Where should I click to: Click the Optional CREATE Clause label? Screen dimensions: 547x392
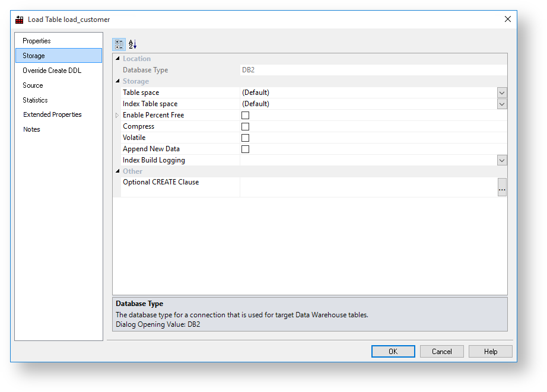[161, 182]
